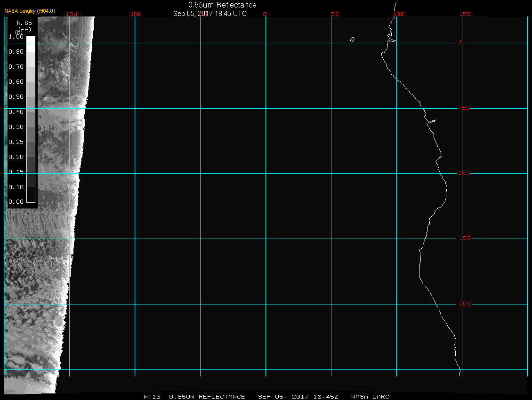This screenshot has height=400, width=532.
Task: Select the 10E longitude label
Action: (399, 14)
